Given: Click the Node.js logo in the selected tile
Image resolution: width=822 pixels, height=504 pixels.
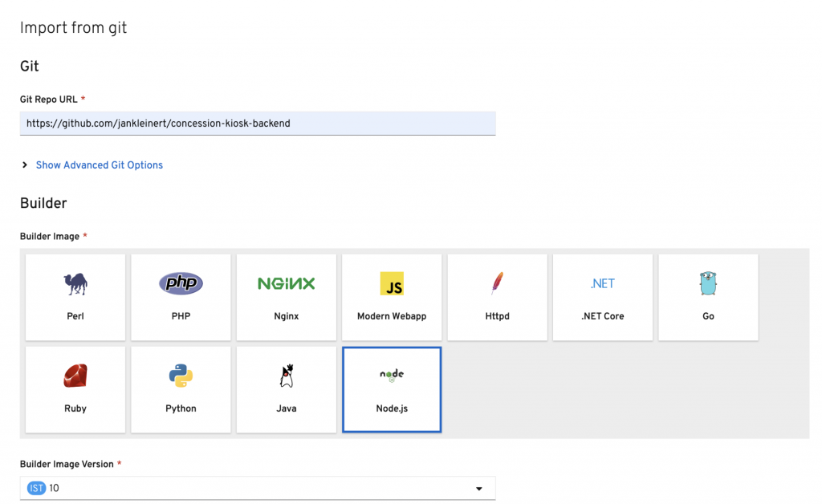Looking at the screenshot, I should (x=392, y=375).
